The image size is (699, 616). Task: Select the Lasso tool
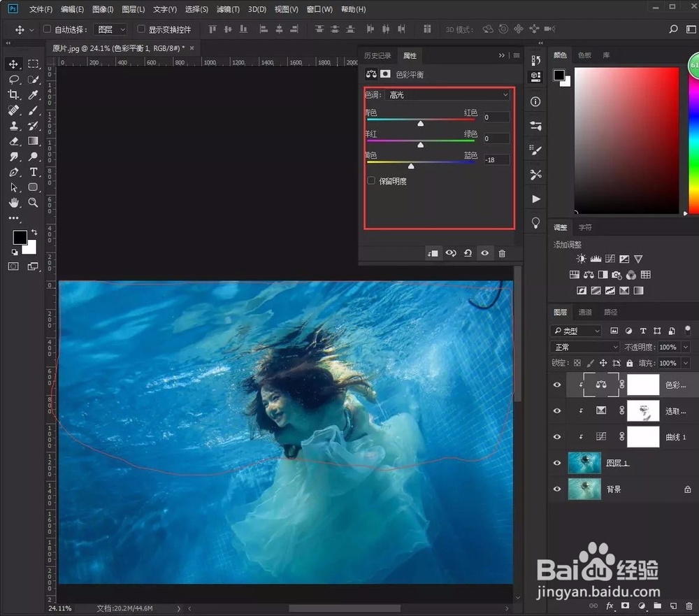pos(14,80)
